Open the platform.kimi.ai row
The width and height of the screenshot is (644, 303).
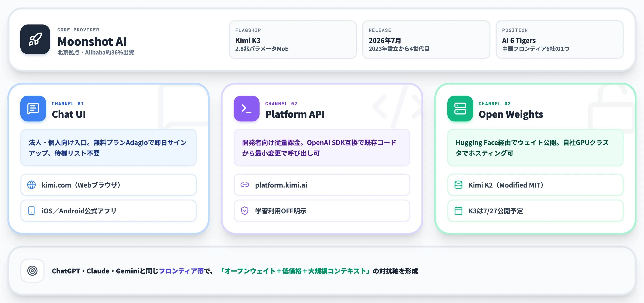(322, 185)
